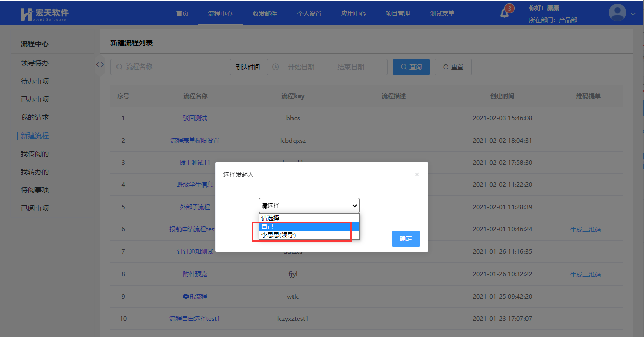
Task: Select 待办事项 in the sidebar
Action: coord(35,81)
